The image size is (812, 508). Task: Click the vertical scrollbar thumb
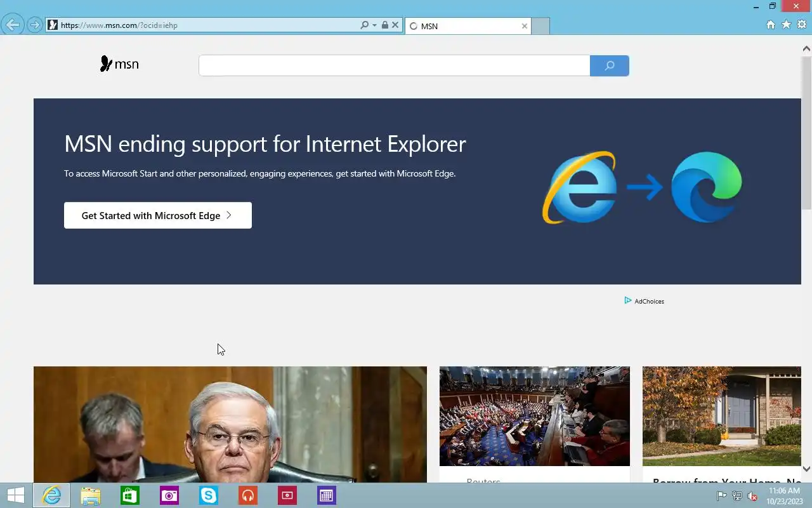click(806, 132)
